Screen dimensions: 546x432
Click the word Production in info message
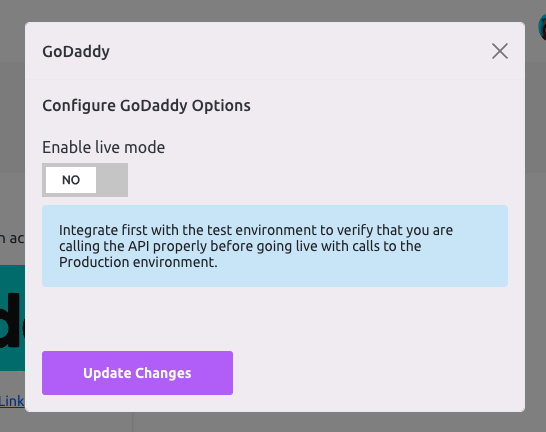tap(94, 262)
